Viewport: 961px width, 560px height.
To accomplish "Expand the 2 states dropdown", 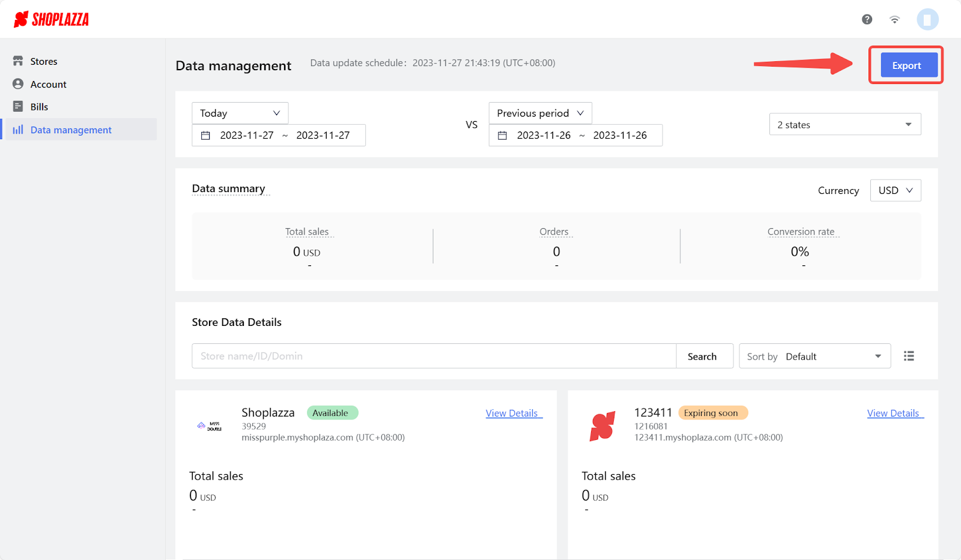I will (x=845, y=124).
